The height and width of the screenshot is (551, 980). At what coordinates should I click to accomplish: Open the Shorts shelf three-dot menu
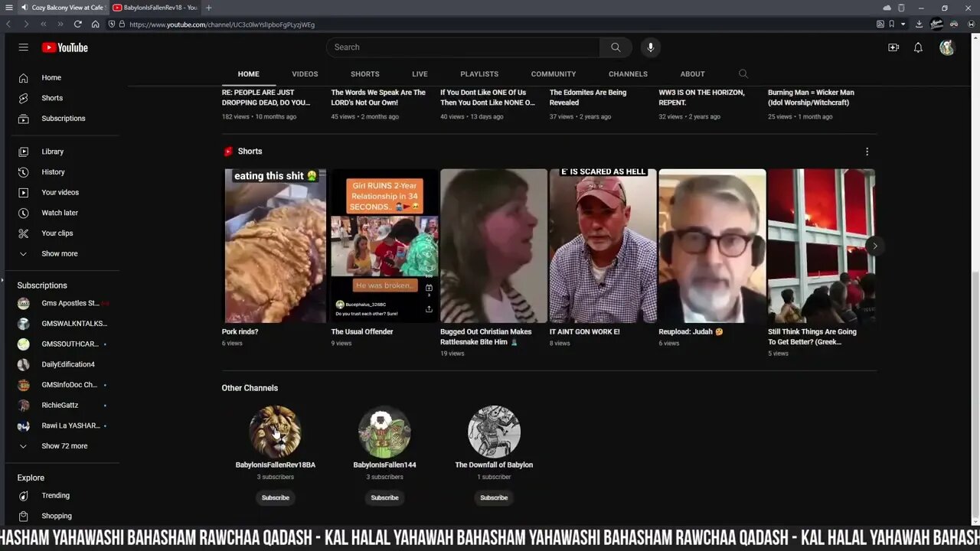(x=867, y=152)
